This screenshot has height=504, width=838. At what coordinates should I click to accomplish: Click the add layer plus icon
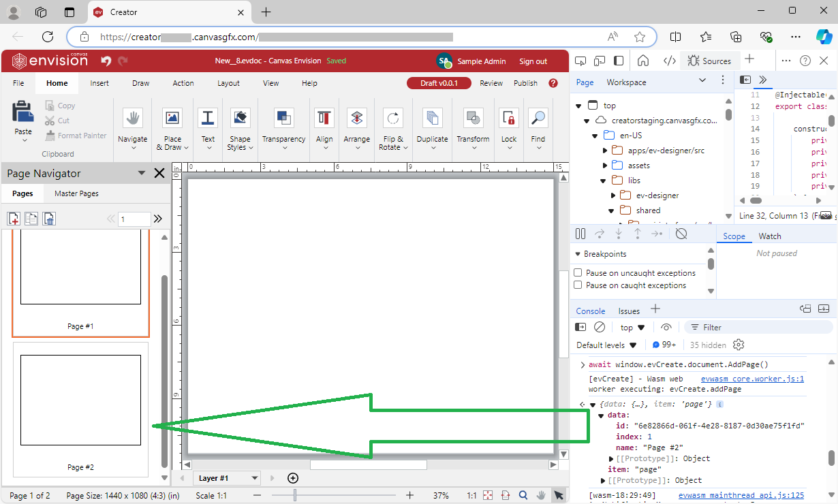(293, 478)
